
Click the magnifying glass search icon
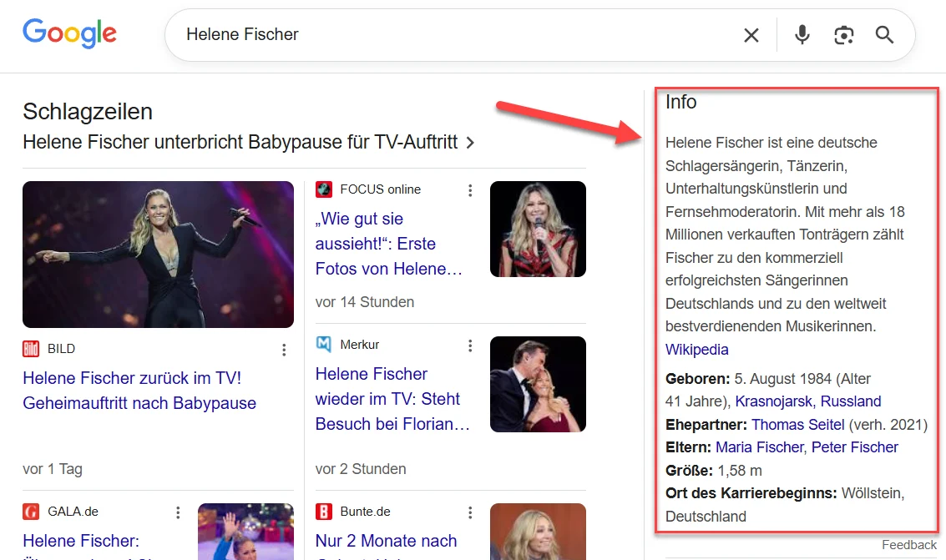884,35
